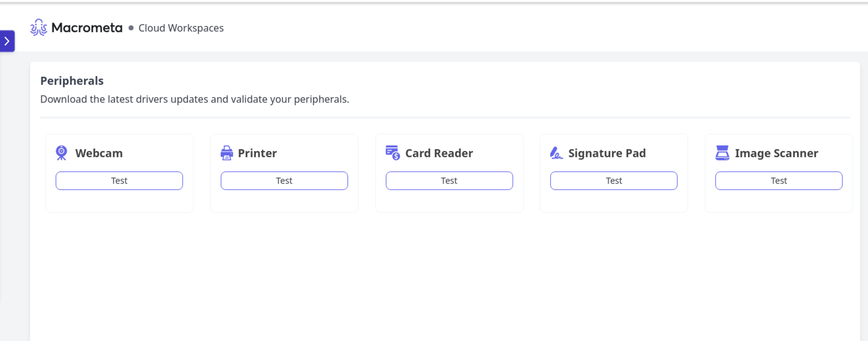The width and height of the screenshot is (868, 341).
Task: Select the Webcam card title
Action: (99, 153)
